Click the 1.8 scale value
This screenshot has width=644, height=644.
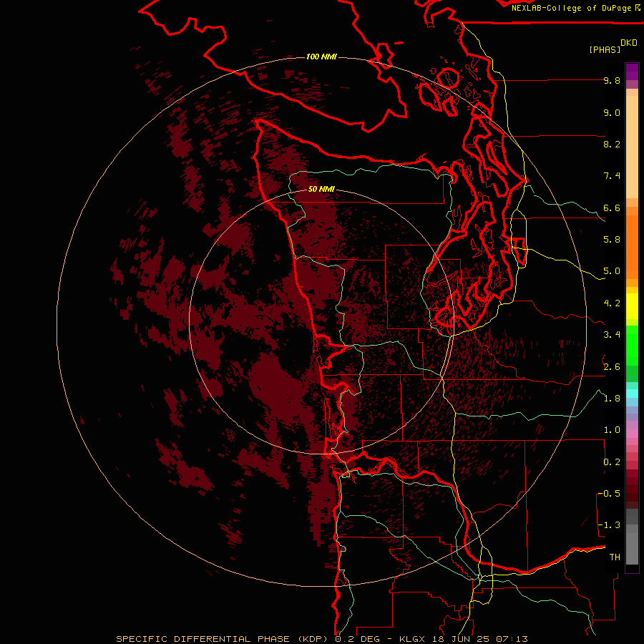(x=612, y=399)
